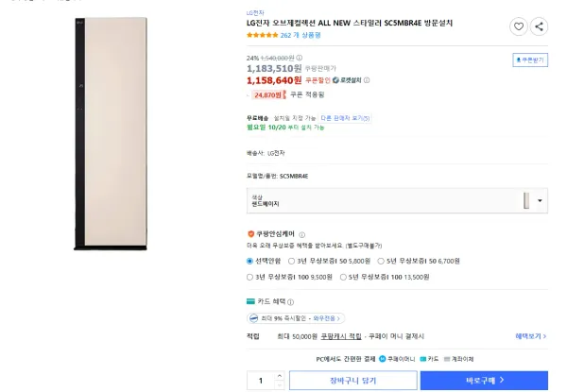This screenshot has width=567, height=392.
Task: Click the info icon next to 로켓설치
Action: click(x=367, y=80)
